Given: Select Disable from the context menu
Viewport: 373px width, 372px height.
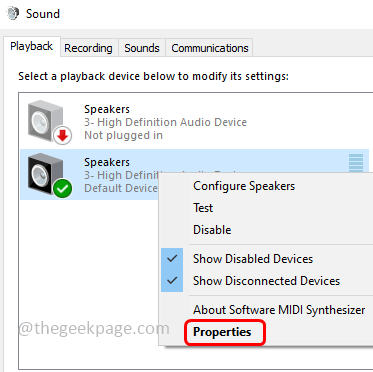Looking at the screenshot, I should tap(212, 230).
